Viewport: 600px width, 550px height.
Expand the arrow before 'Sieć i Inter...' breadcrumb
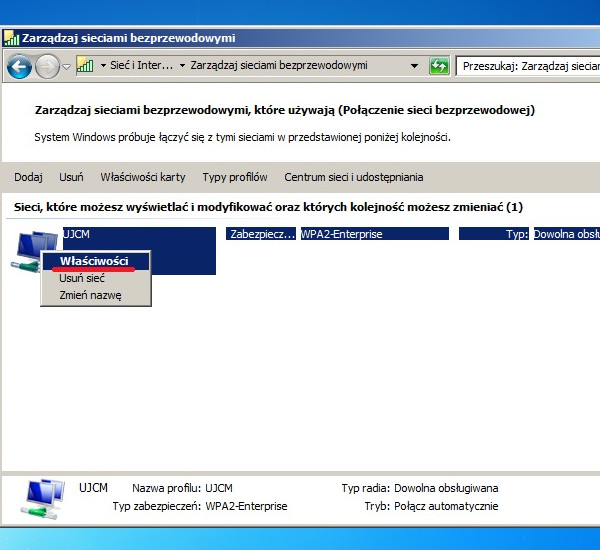coord(103,66)
